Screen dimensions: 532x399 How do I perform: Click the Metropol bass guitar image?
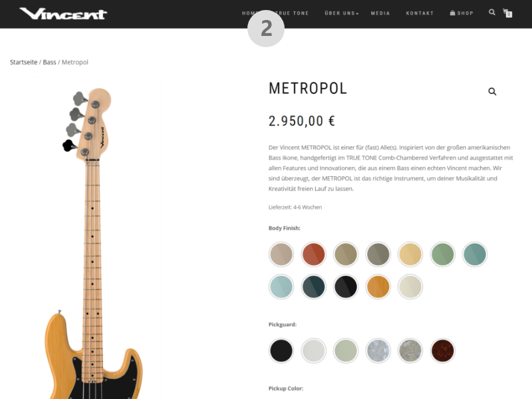pyautogui.click(x=86, y=238)
